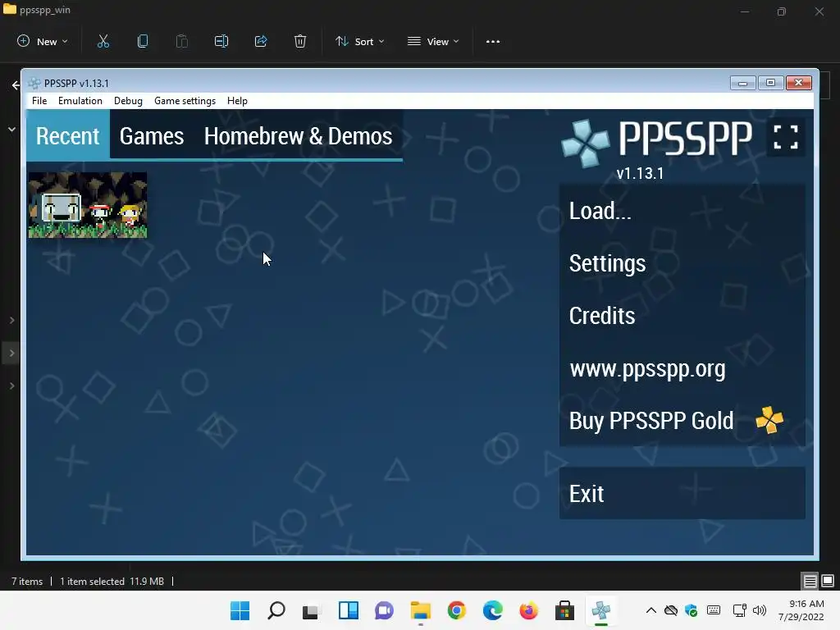Image resolution: width=840 pixels, height=630 pixels.
Task: Click the network tray icon
Action: (x=739, y=610)
